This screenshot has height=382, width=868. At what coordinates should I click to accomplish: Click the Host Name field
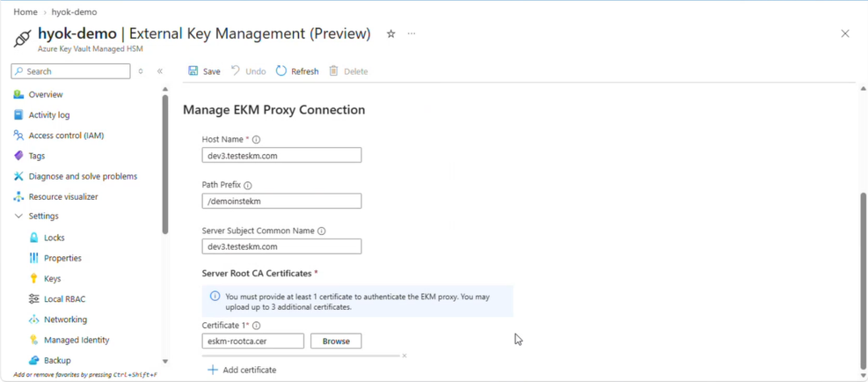pos(281,155)
